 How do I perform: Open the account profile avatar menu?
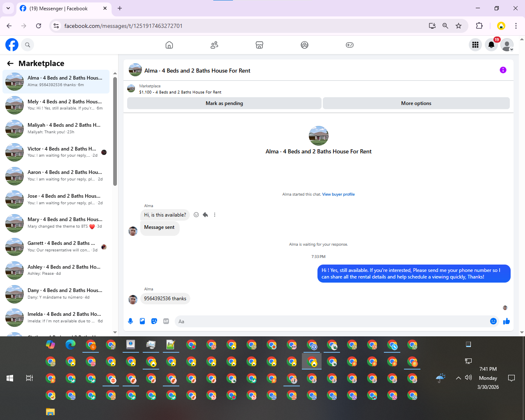[x=507, y=45]
